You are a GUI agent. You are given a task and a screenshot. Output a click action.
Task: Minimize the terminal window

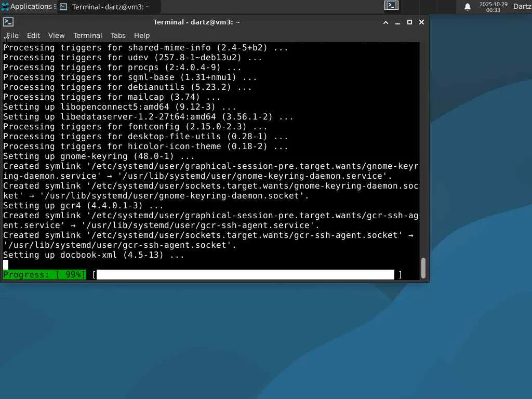(397, 22)
